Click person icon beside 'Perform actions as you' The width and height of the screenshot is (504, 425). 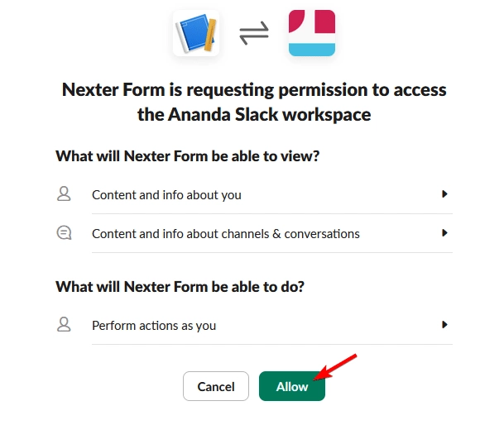[x=64, y=325]
